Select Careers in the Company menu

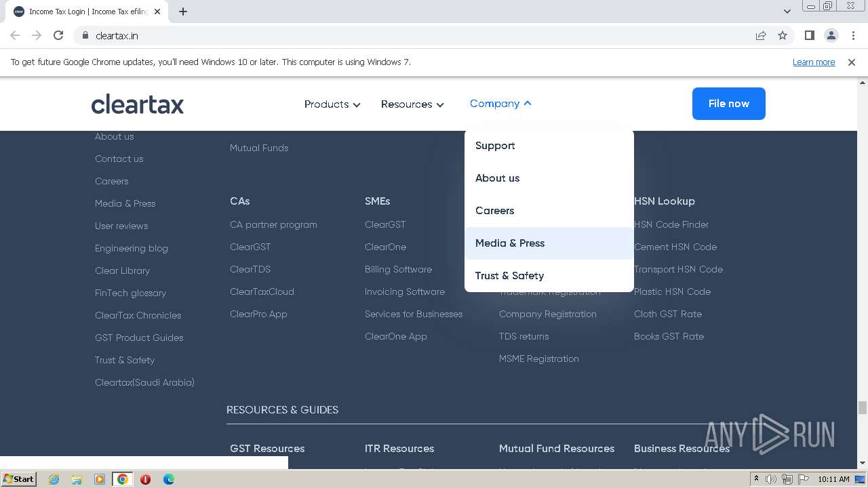pos(549,211)
